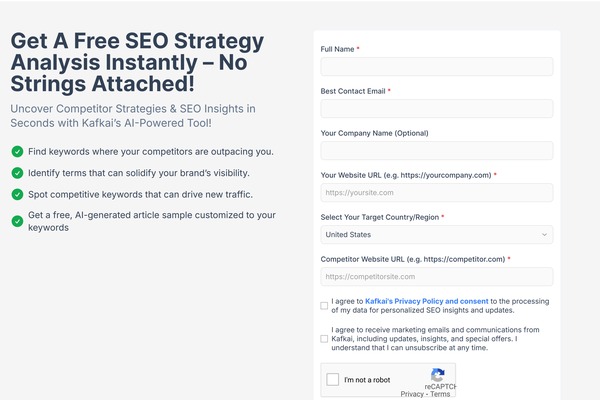
Task: Focus the Best Contact Email field
Action: 437,109
